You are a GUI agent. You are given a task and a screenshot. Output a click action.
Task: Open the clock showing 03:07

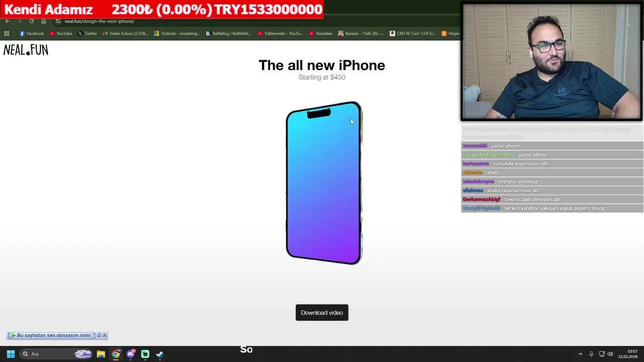[x=628, y=354]
